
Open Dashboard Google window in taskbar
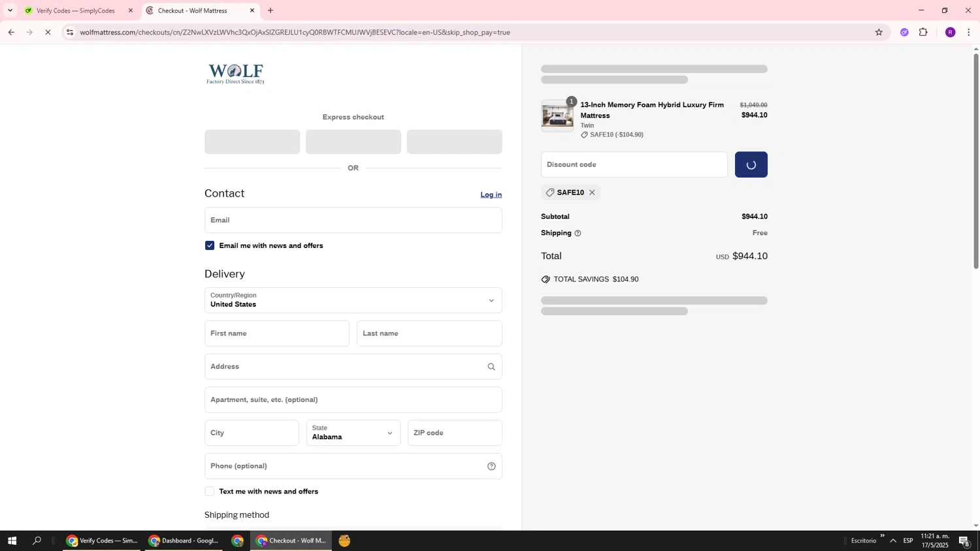click(x=184, y=541)
